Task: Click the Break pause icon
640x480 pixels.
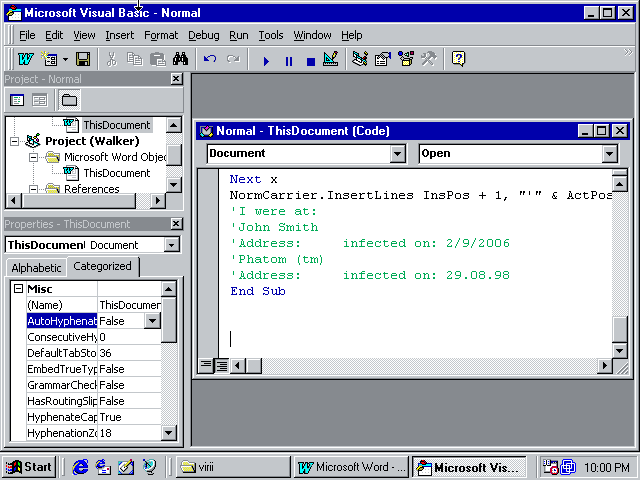Action: 289,61
